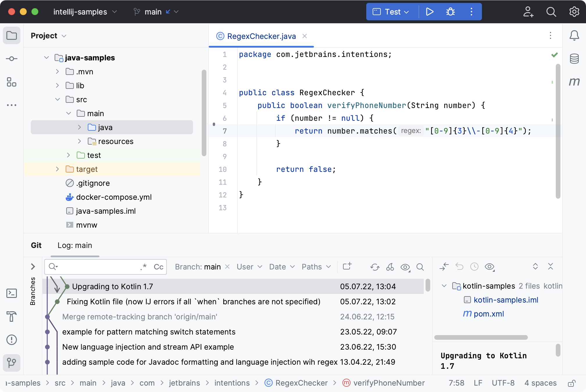Image resolution: width=586 pixels, height=392 pixels.
Task: Expand the target folder
Action: (58, 169)
